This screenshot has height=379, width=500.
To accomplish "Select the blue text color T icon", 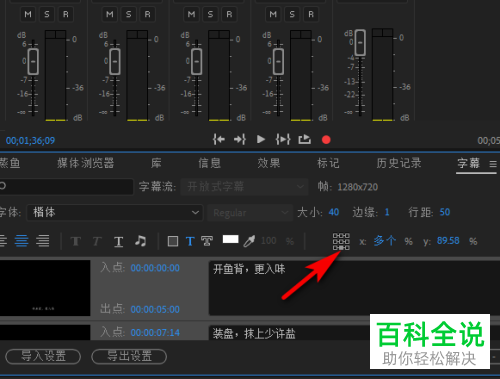I will point(190,241).
